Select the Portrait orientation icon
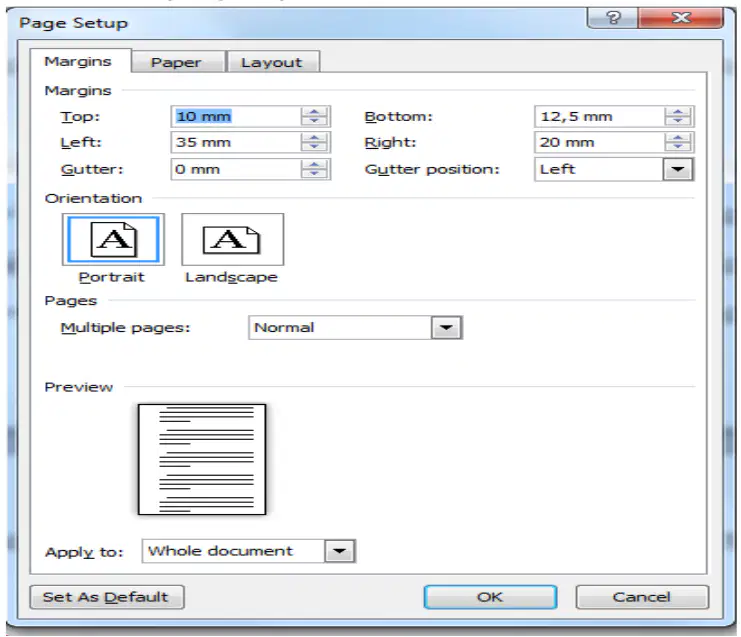The height and width of the screenshot is (637, 741). click(113, 239)
